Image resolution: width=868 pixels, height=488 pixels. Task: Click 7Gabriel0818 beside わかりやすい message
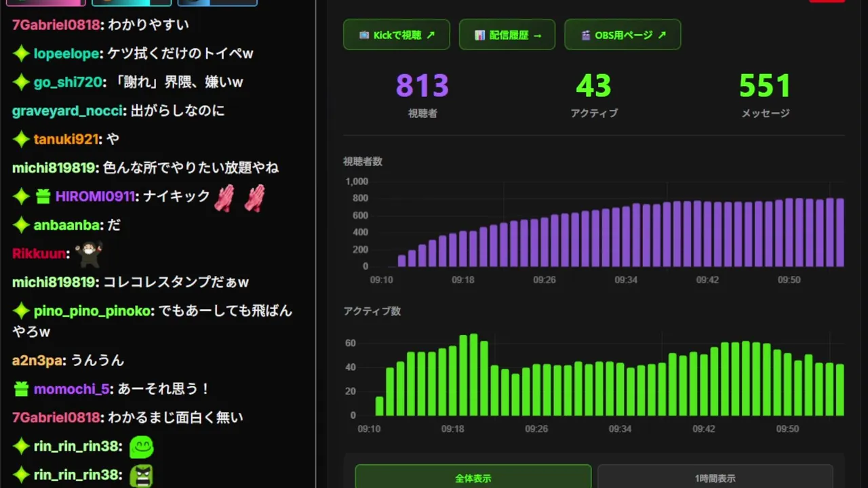click(x=56, y=24)
